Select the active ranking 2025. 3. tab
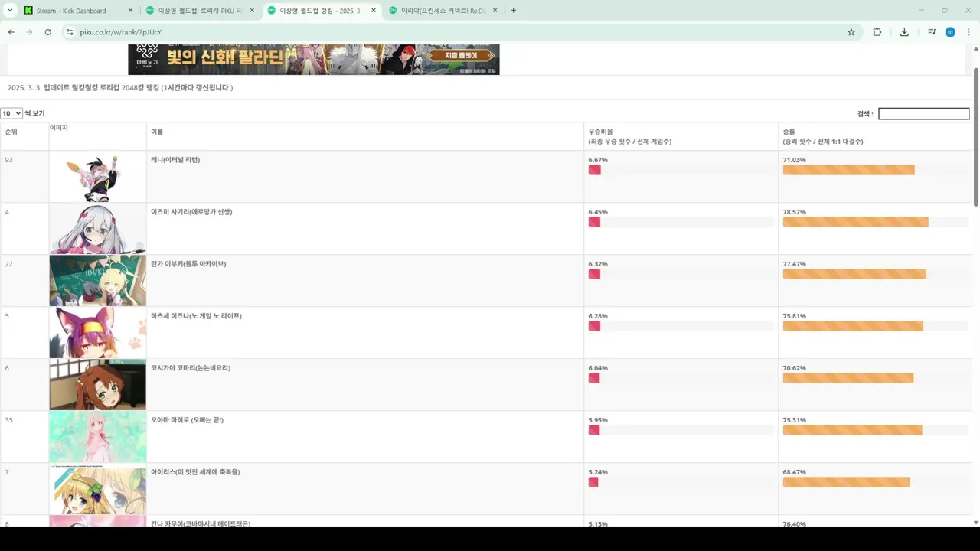The image size is (980, 551). coord(322,11)
